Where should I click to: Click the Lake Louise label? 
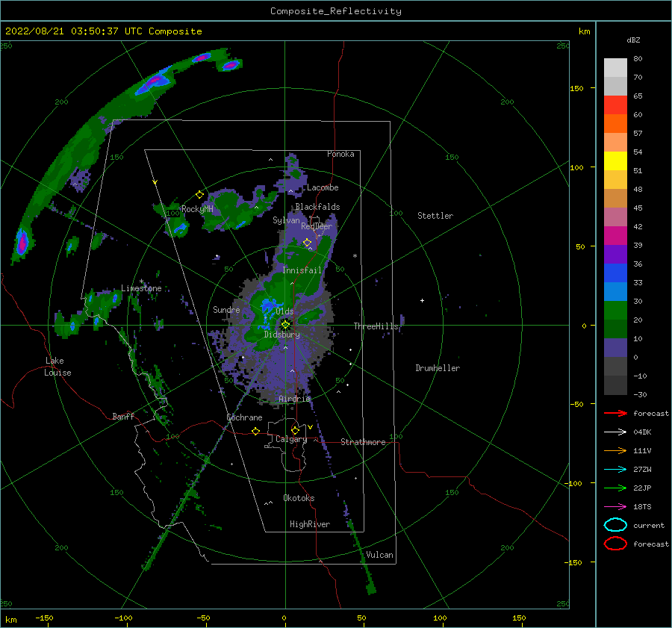(57, 367)
